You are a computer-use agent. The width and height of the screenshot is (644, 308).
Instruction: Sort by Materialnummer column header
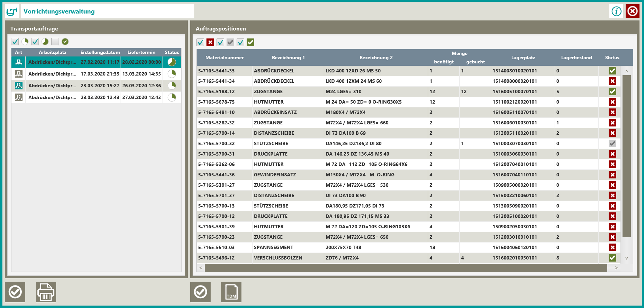point(224,58)
